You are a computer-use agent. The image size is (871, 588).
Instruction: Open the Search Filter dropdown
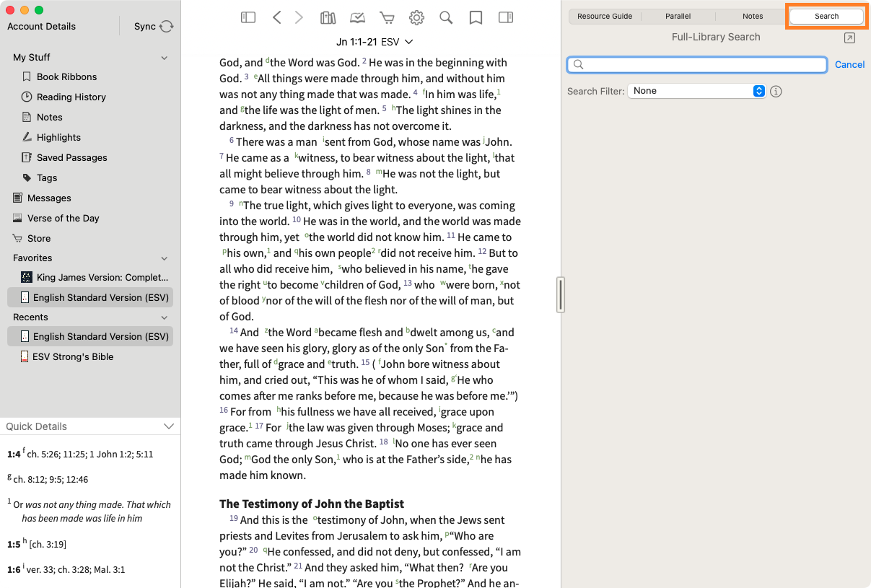pos(696,91)
